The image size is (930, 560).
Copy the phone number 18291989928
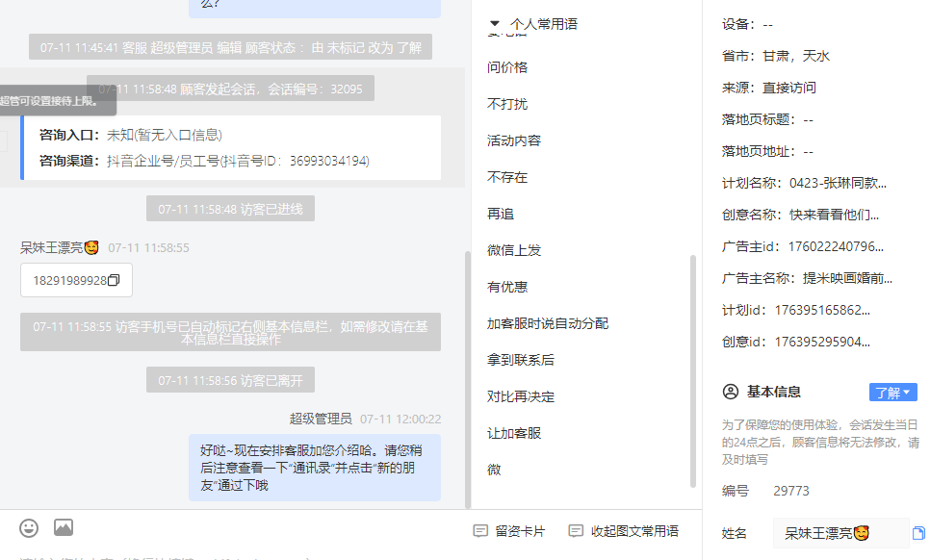(x=114, y=280)
